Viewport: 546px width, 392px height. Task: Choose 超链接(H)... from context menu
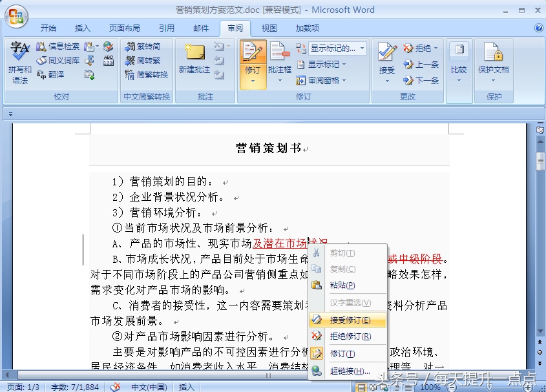(x=348, y=371)
